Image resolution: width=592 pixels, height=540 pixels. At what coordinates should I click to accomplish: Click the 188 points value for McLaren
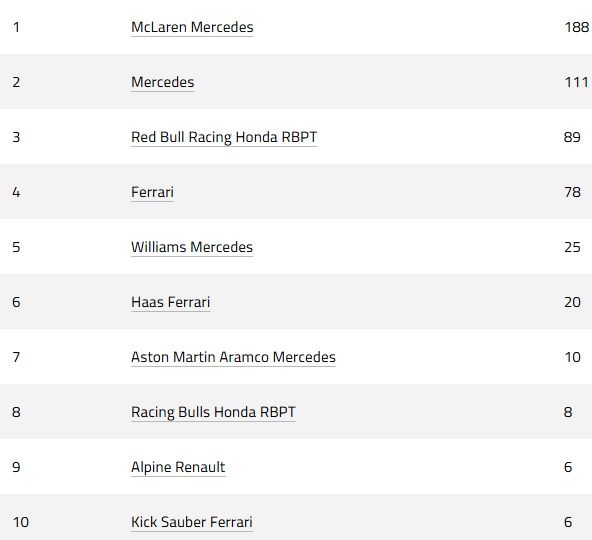(577, 27)
